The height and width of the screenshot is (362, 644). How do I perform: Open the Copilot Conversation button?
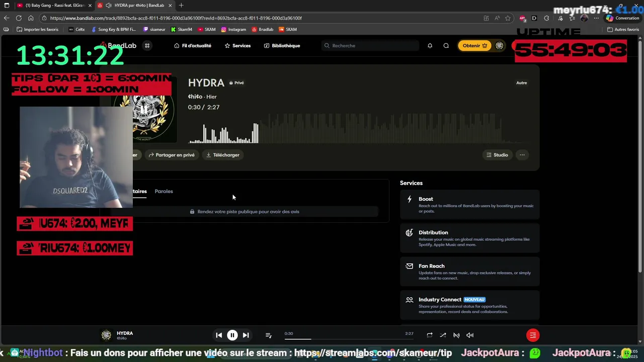pos(622,18)
